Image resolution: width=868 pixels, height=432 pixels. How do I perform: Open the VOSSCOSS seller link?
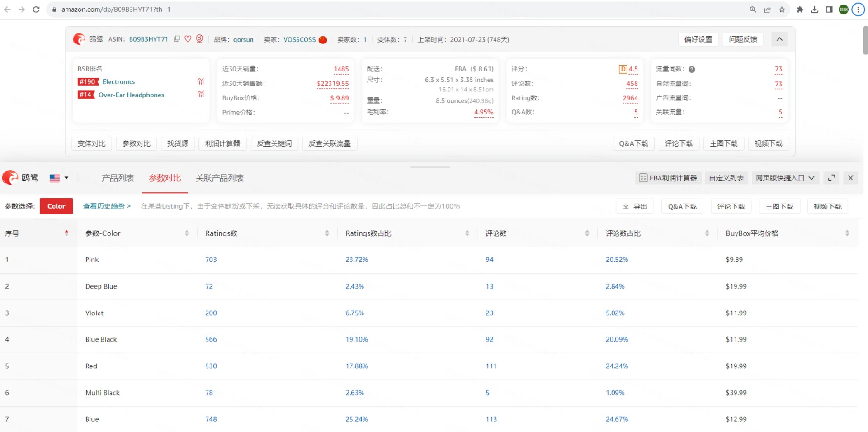point(300,39)
